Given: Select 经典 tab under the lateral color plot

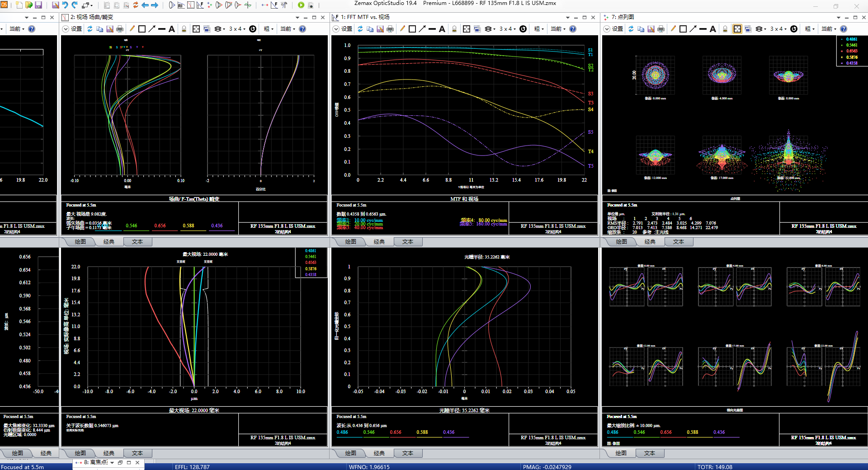Looking at the screenshot, I should tap(109, 453).
